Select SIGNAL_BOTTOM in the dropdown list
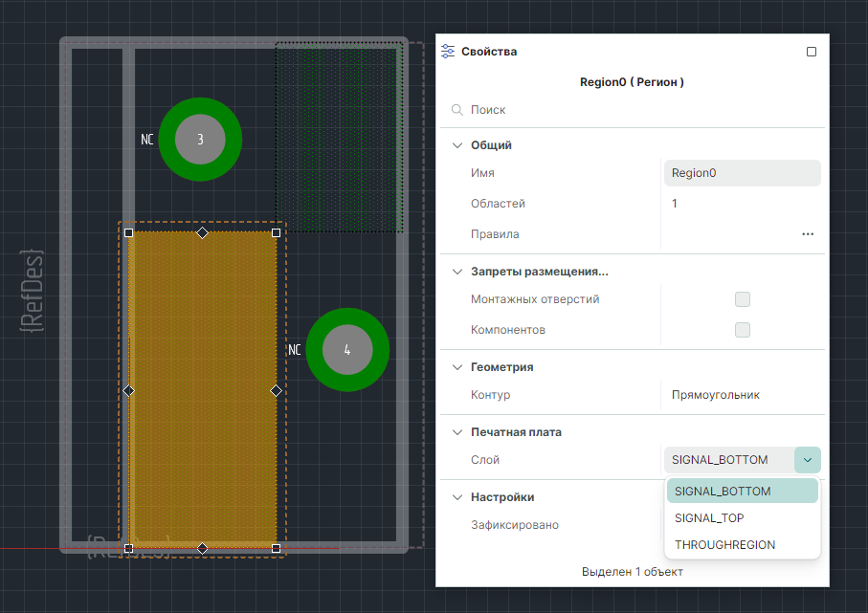Image resolution: width=868 pixels, height=613 pixels. click(x=723, y=492)
